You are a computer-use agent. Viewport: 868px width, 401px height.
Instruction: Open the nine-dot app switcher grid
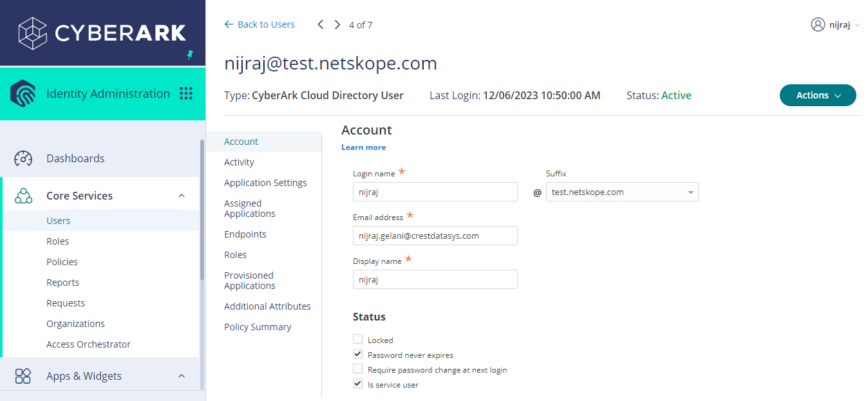tap(186, 93)
